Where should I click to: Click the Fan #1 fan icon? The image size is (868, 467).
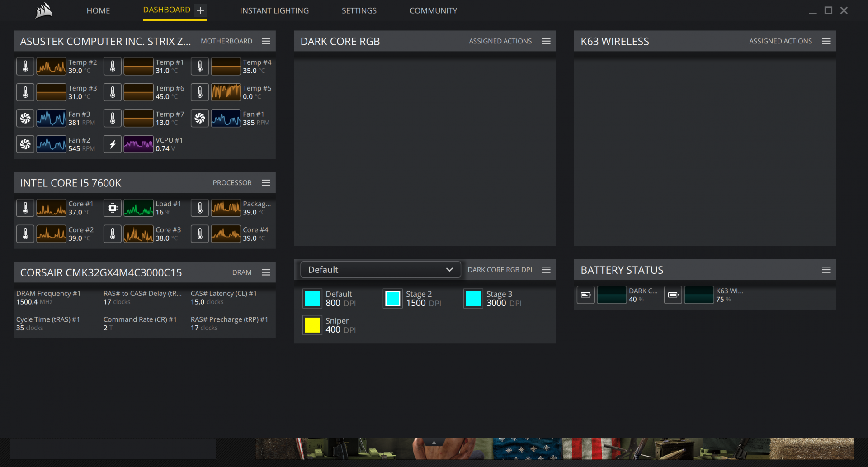pyautogui.click(x=200, y=119)
